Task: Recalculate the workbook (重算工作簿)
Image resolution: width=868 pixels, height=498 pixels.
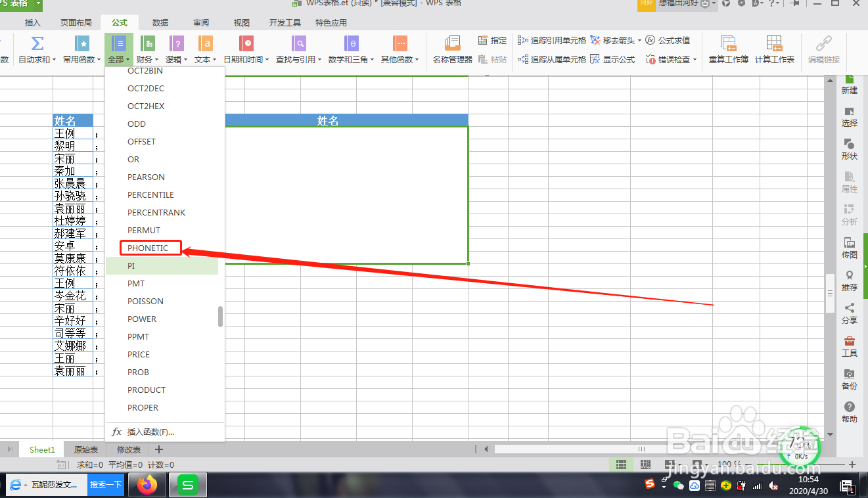Action: click(x=728, y=50)
